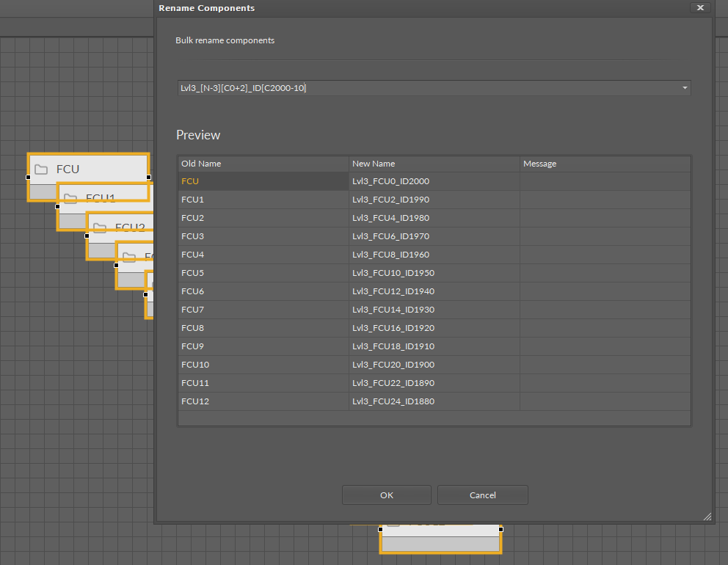Close the Rename Components dialog
The image size is (728, 565).
(x=700, y=7)
